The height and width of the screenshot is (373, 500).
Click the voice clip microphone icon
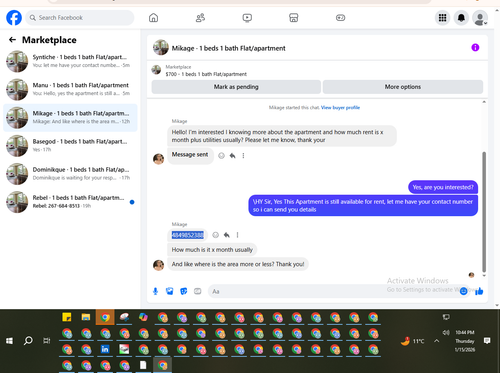click(155, 291)
